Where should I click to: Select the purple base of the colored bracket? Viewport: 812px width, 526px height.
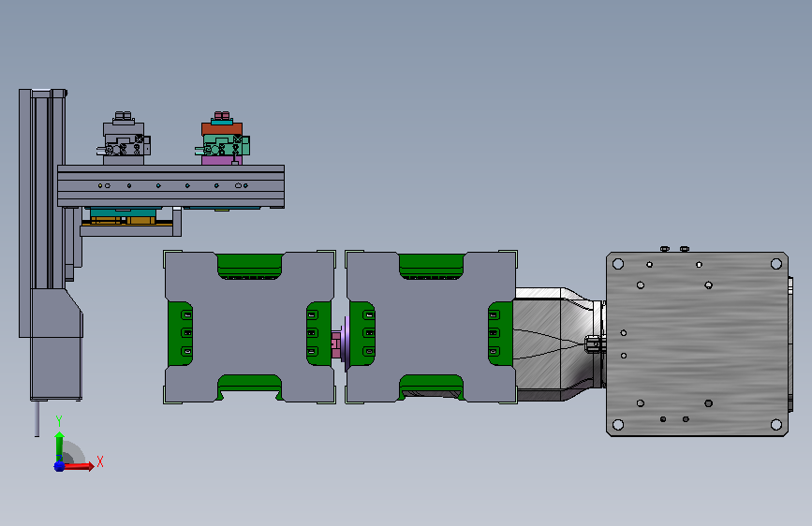(221, 160)
